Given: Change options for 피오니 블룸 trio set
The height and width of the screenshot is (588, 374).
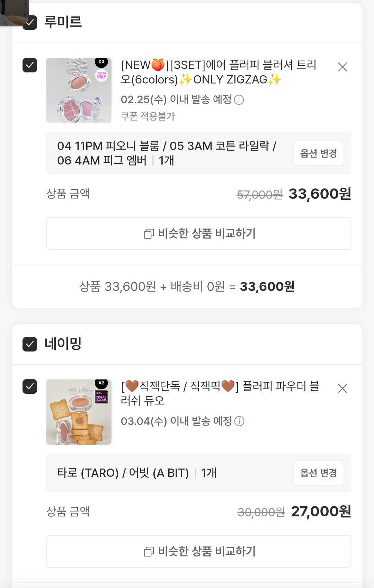Looking at the screenshot, I should coord(318,153).
